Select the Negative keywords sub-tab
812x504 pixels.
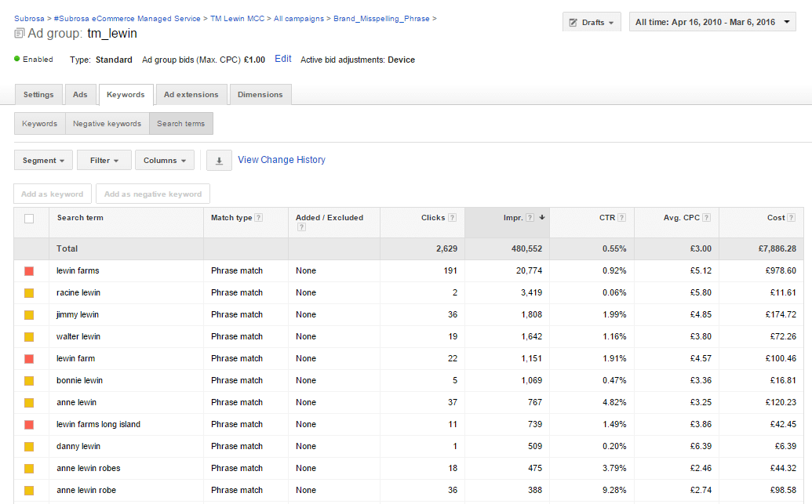[107, 124]
